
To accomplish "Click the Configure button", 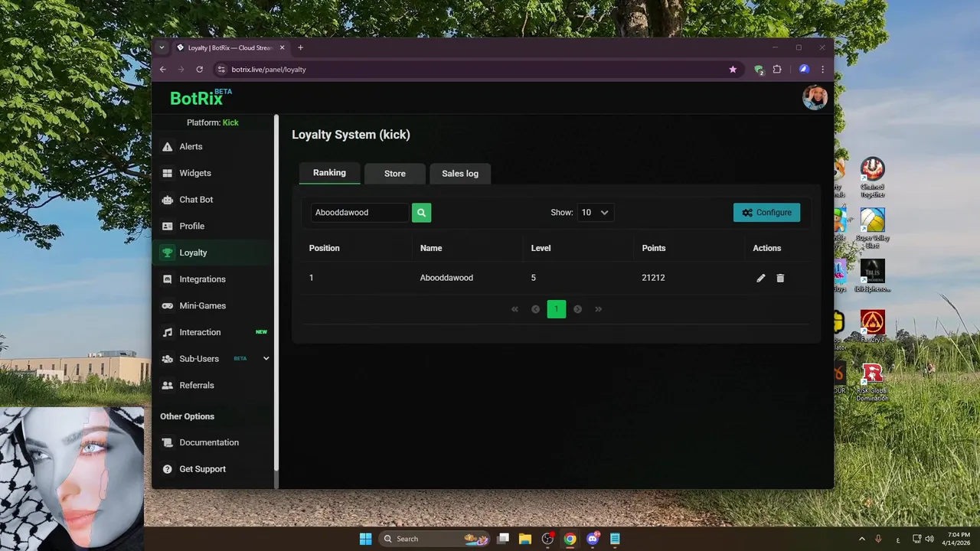I will 766,213.
